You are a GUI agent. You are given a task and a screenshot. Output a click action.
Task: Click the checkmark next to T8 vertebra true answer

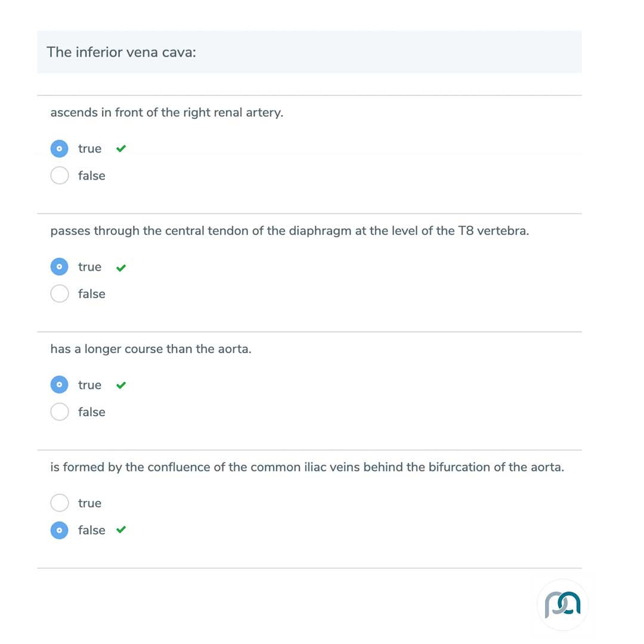coord(120,268)
